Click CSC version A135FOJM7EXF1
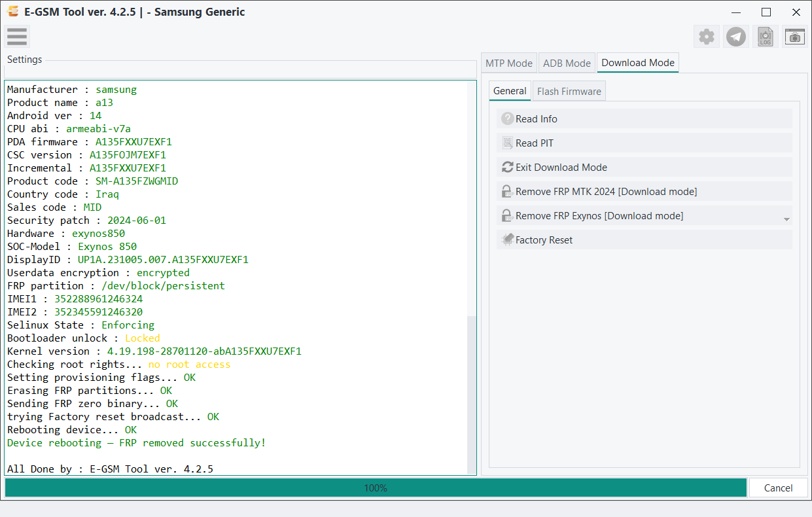812x517 pixels. coord(128,155)
